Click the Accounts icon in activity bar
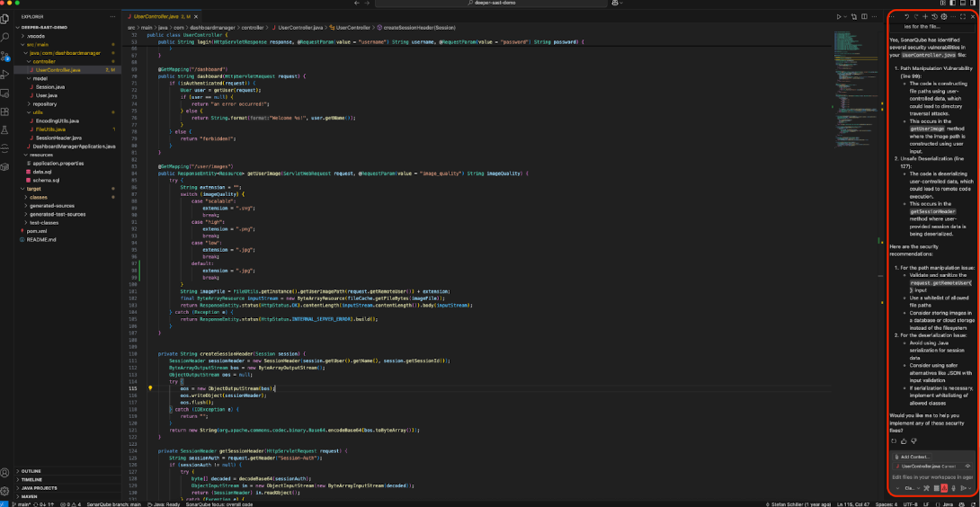This screenshot has height=507, width=980. (x=5, y=472)
